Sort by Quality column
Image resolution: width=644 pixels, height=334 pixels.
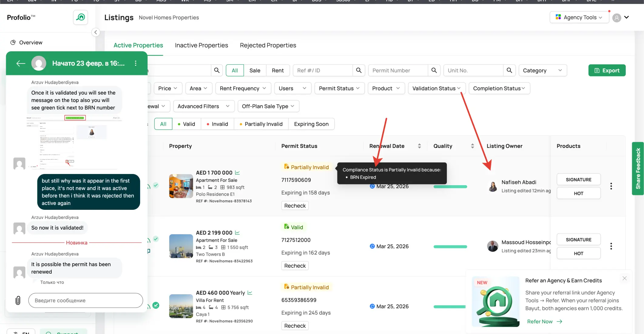point(472,146)
